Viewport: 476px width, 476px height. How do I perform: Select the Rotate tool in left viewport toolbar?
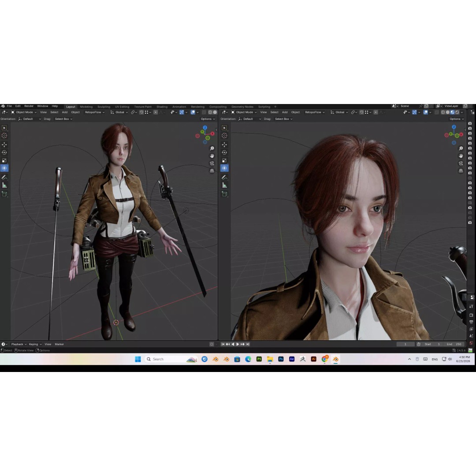click(x=4, y=152)
